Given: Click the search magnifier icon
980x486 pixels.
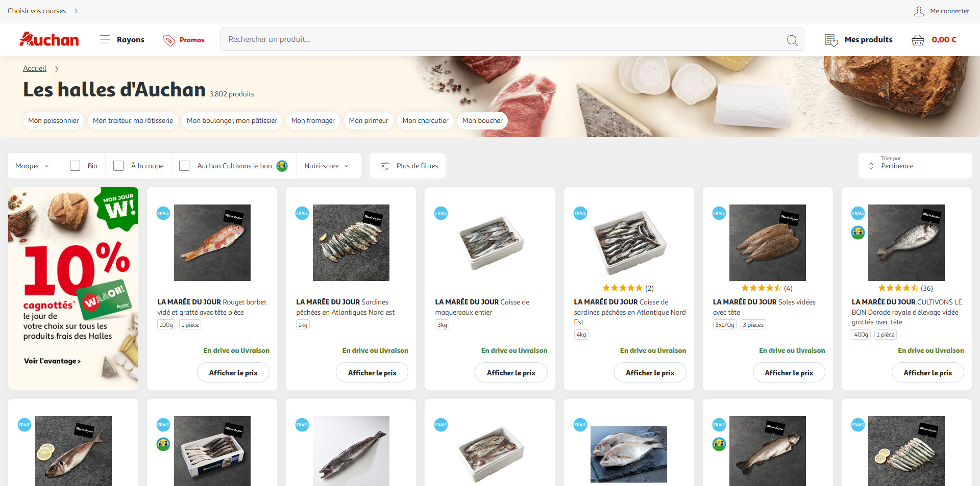Looking at the screenshot, I should [x=792, y=40].
